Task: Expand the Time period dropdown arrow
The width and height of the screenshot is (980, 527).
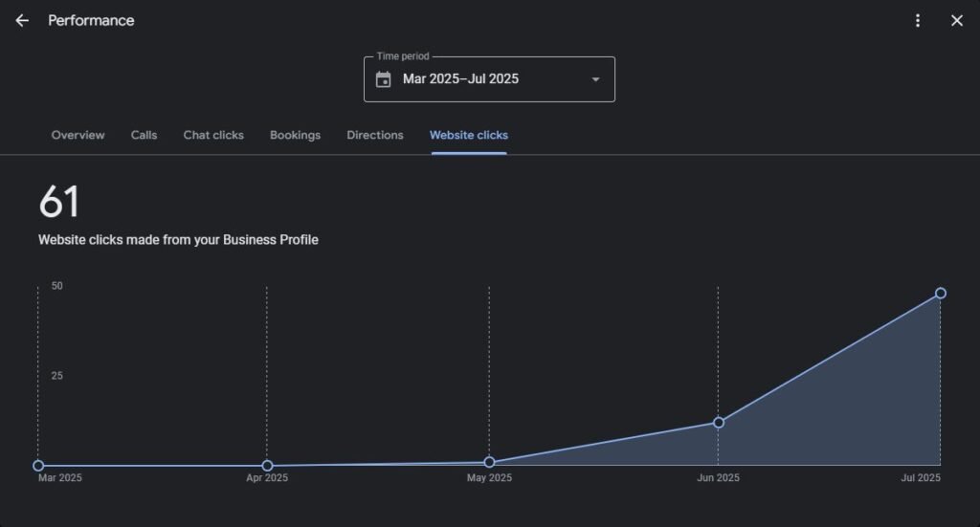Action: tap(595, 79)
